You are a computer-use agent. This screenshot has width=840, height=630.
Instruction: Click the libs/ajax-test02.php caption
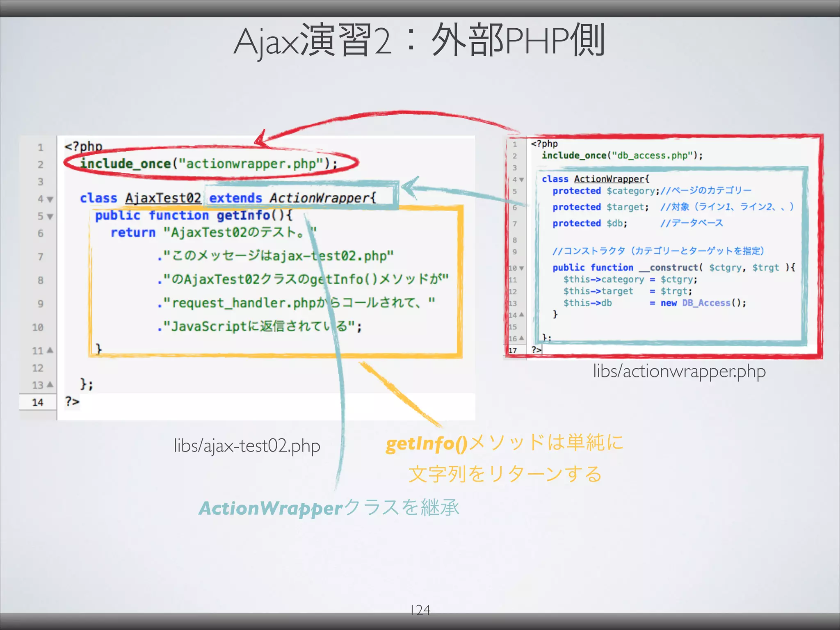tap(247, 446)
